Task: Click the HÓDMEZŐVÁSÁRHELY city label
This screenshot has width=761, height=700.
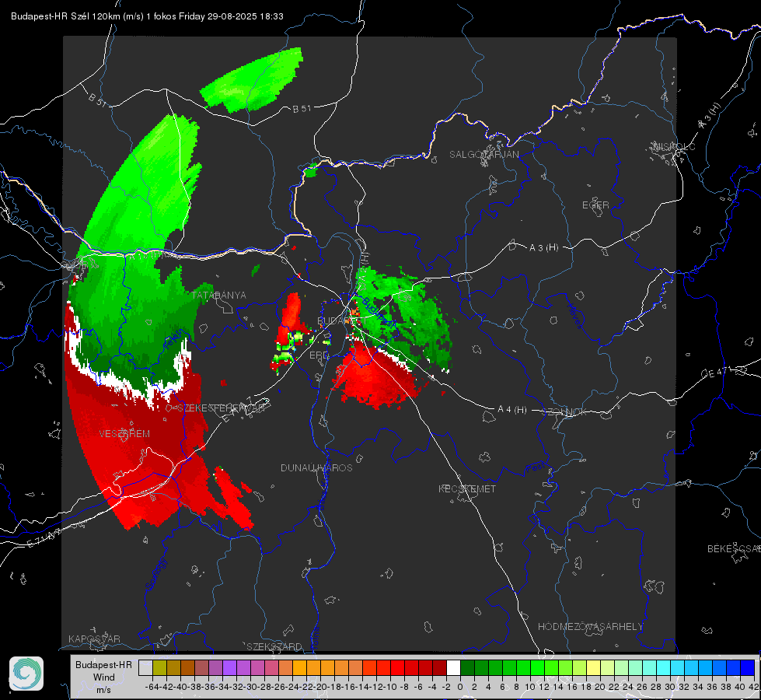Action: (590, 627)
